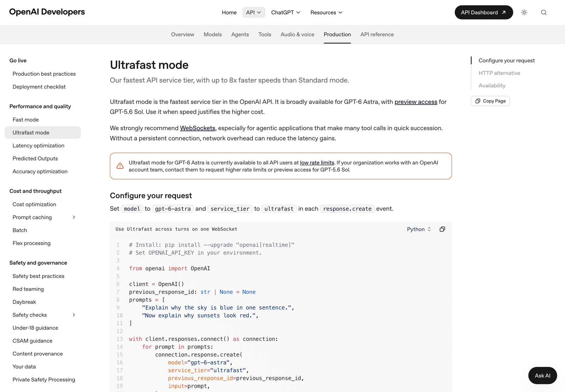Jump to Availability section in page outline
565x392 pixels.
pos(492,86)
